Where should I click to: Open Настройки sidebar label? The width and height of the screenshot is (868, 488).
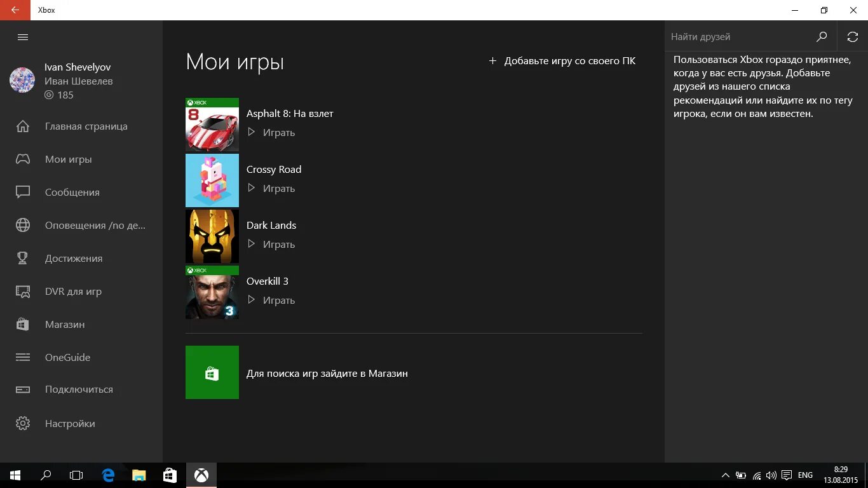(70, 424)
